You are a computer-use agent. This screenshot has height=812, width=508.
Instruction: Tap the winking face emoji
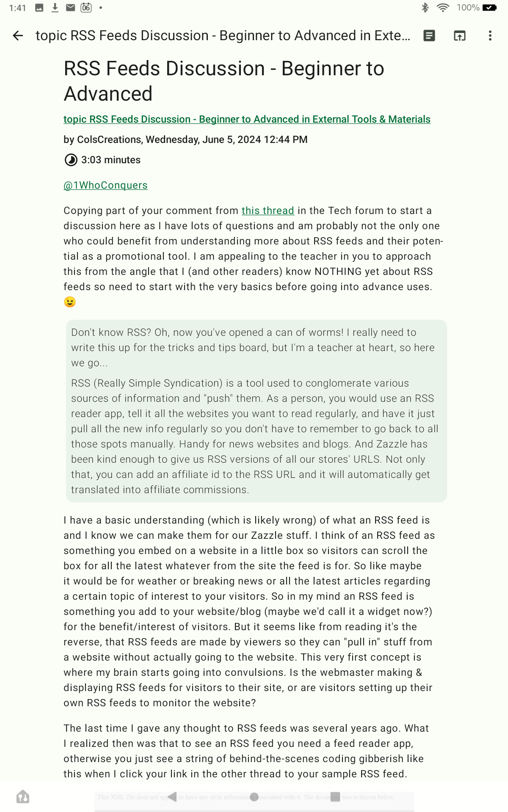[70, 302]
